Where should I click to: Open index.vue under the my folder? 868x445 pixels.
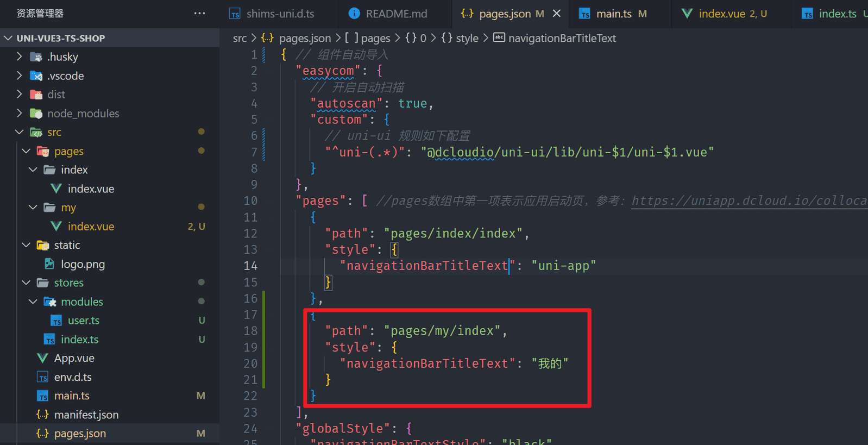[91, 227]
